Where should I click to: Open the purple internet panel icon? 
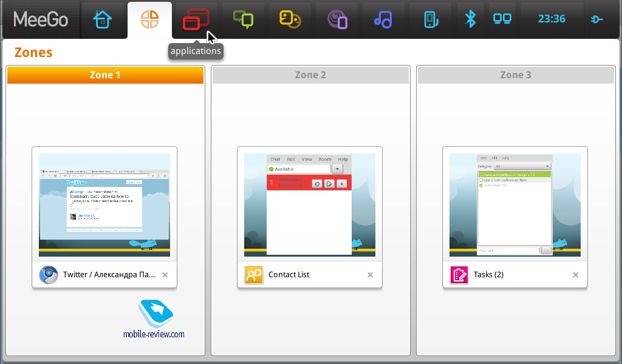[337, 19]
